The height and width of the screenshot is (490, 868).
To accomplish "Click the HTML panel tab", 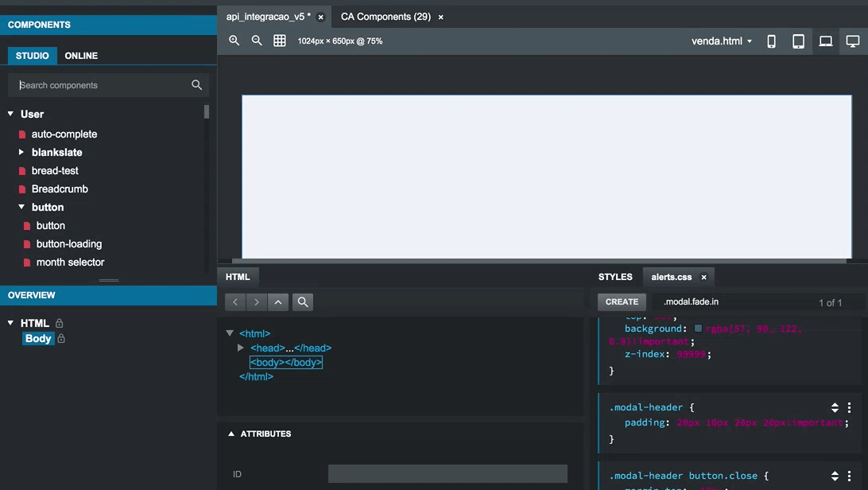I will click(238, 277).
